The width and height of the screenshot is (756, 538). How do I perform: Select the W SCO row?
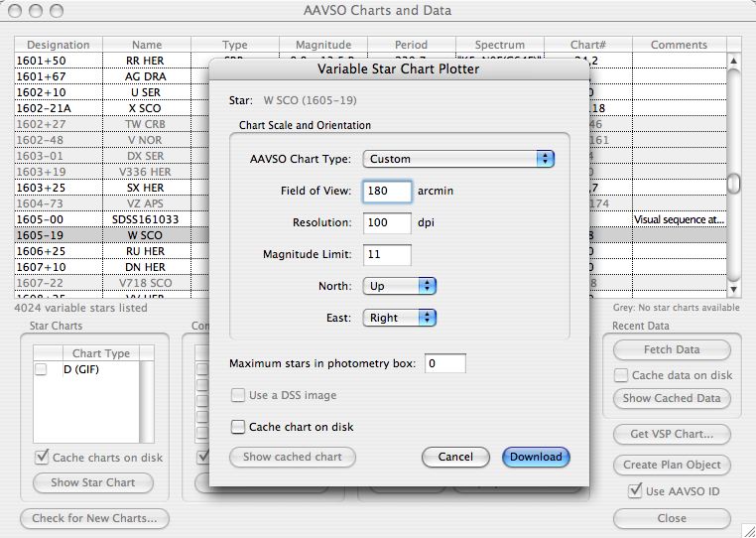(x=370, y=235)
